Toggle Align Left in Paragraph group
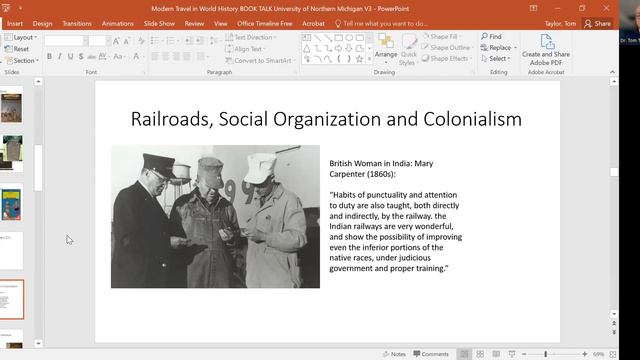 [x=155, y=56]
